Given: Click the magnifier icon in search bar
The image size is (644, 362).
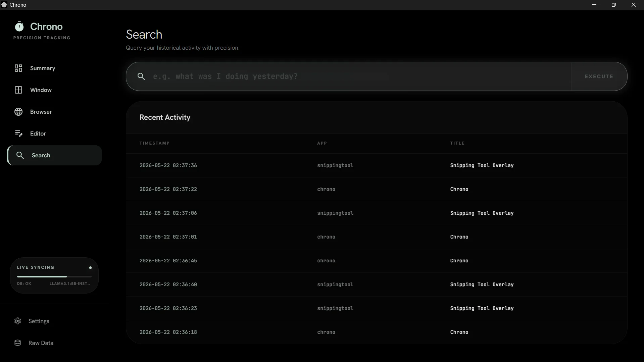Looking at the screenshot, I should (x=141, y=76).
